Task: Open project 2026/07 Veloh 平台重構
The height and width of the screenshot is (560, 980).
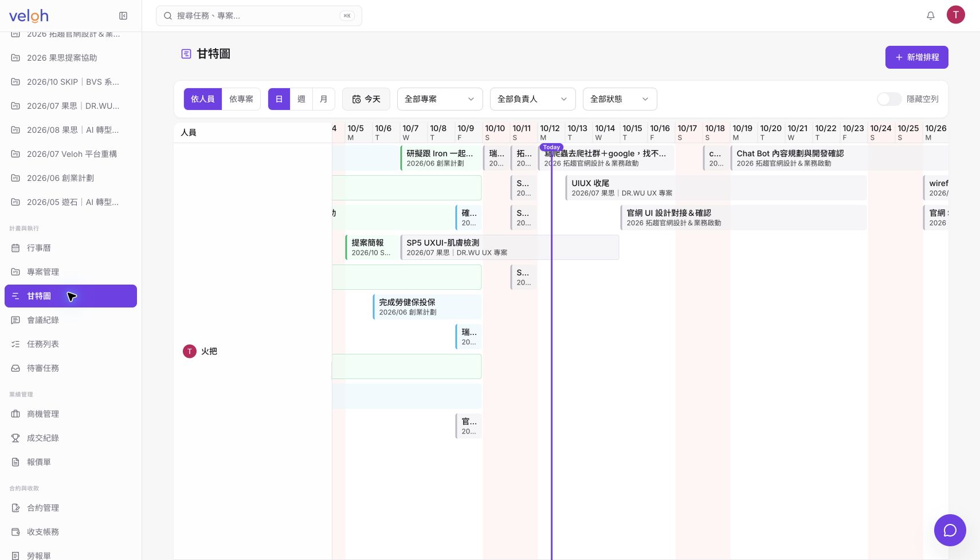Action: [70, 154]
